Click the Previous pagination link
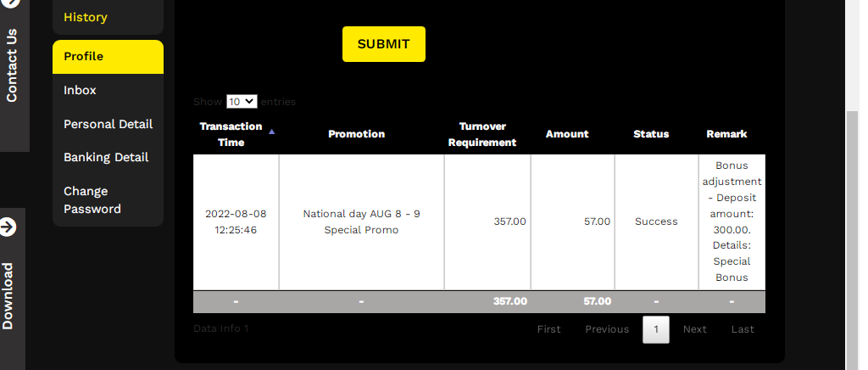Screen dimensions: 868x370 pos(607,329)
